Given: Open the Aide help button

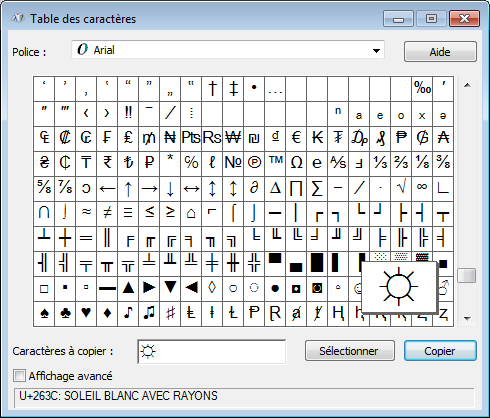Looking at the screenshot, I should [440, 52].
